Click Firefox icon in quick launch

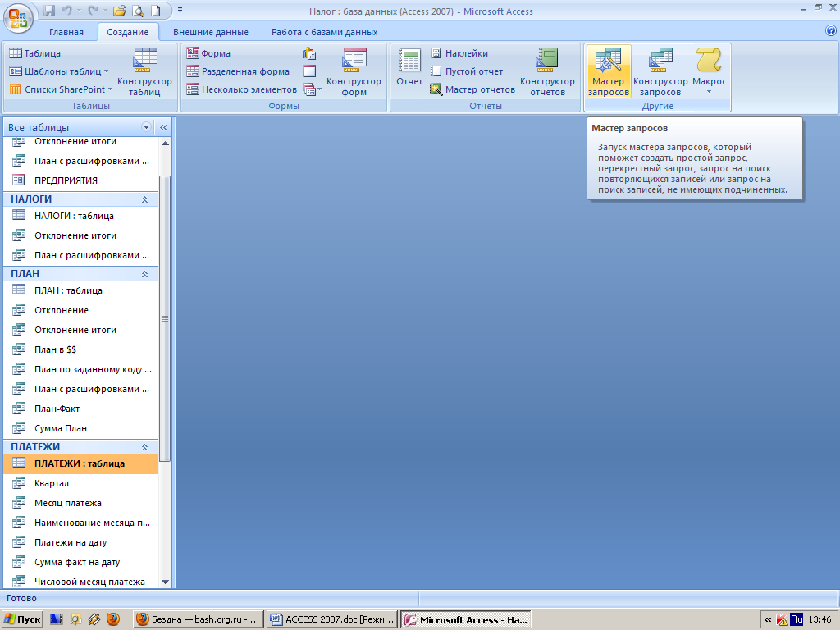click(x=113, y=619)
